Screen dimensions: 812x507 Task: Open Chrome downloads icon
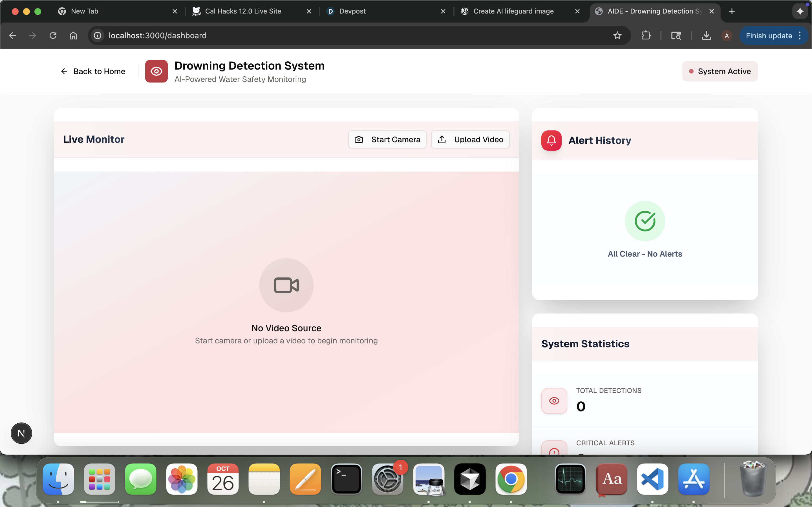point(706,35)
